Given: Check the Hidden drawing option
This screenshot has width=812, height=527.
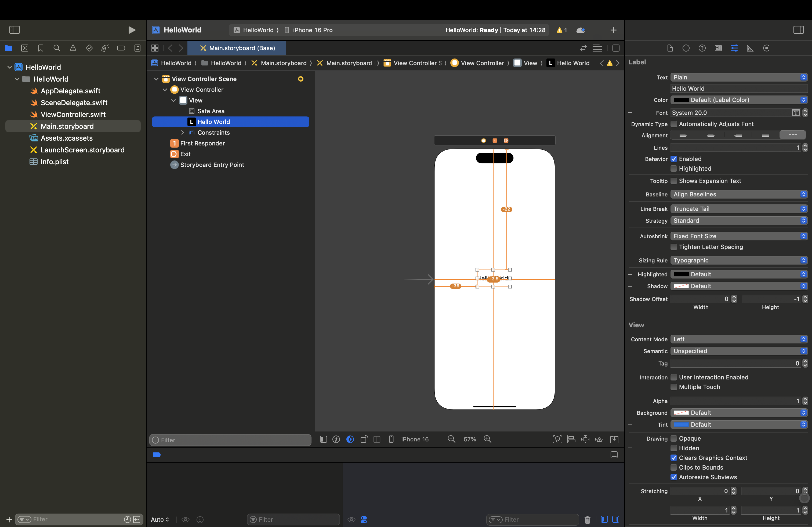Looking at the screenshot, I should click(x=674, y=448).
